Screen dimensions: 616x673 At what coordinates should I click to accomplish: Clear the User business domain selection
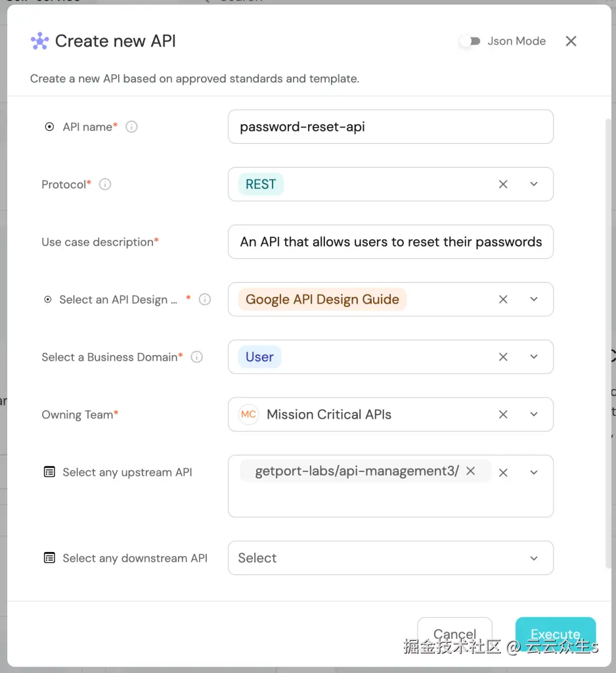(503, 358)
